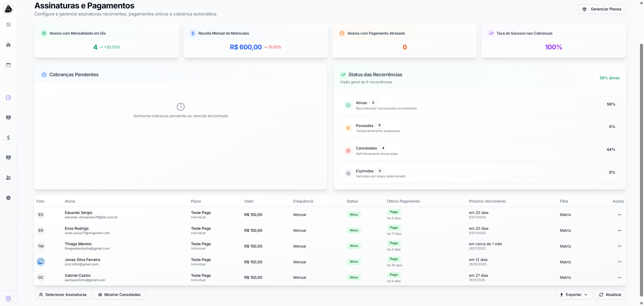Show canceled subscriptions with Mostrar Canceladas

coord(119,295)
